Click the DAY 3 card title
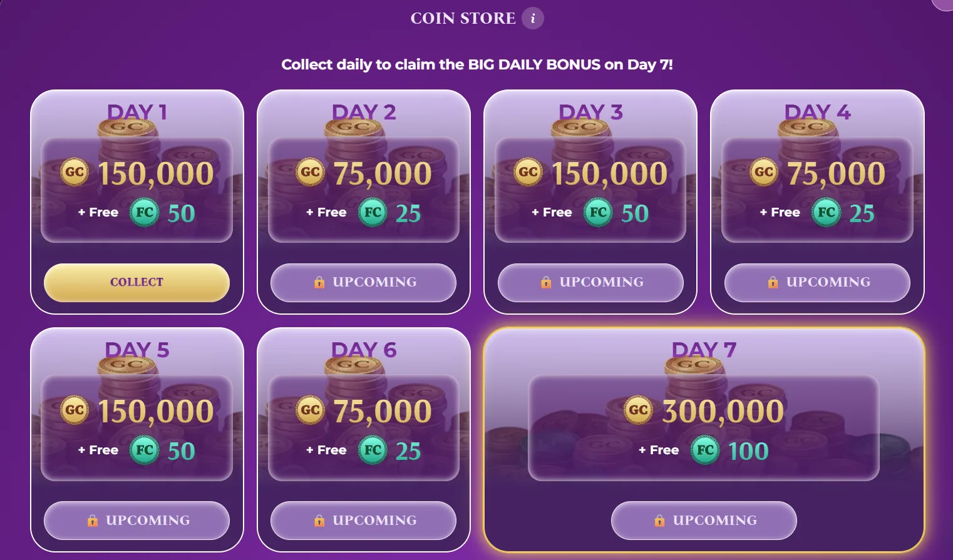Image resolution: width=953 pixels, height=560 pixels. (589, 111)
